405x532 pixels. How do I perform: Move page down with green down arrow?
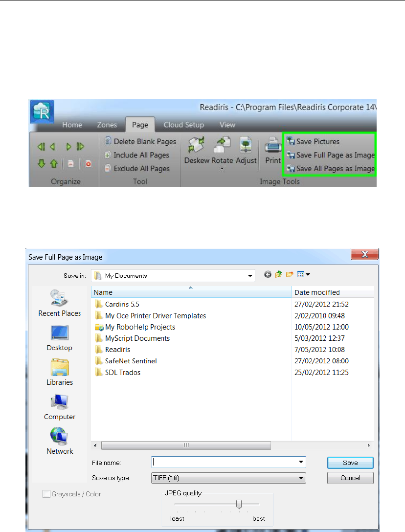[42, 164]
